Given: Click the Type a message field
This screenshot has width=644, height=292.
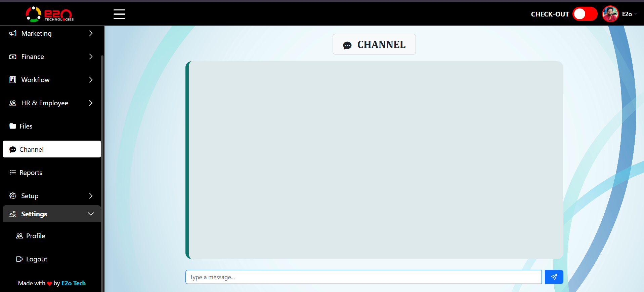Looking at the screenshot, I should 363,277.
